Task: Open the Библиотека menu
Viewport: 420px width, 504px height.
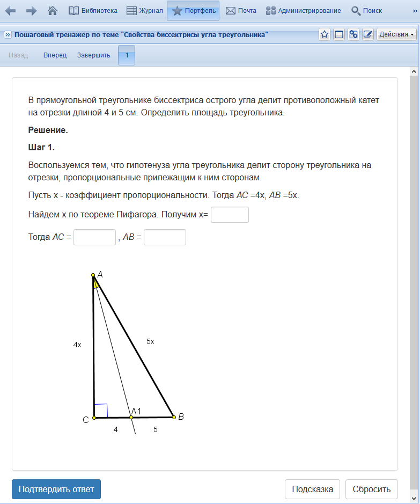Action: tap(93, 11)
